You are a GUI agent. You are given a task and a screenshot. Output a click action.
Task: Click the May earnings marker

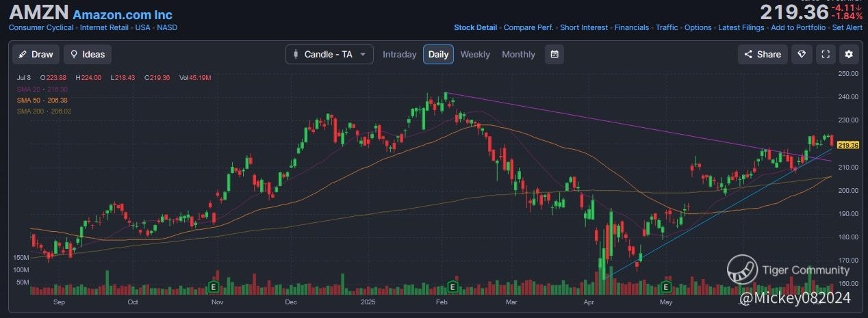click(x=666, y=285)
